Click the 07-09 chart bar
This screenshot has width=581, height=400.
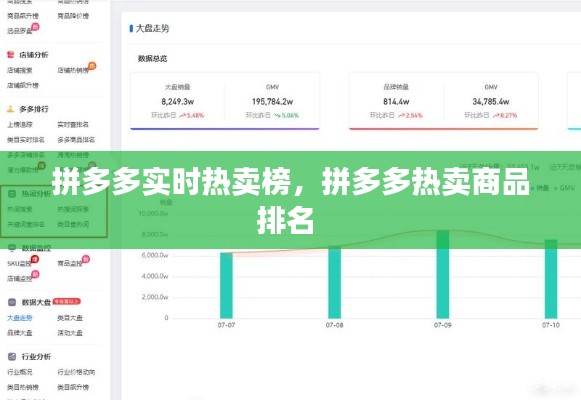click(442, 274)
